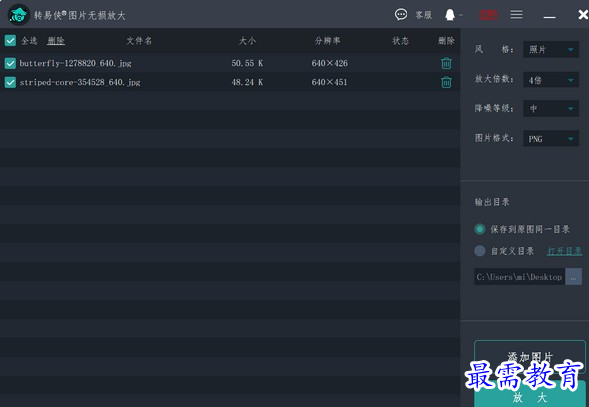Screen dimensions: 589x407
Task: Open the 降噪等级 dropdown
Action: click(x=551, y=109)
